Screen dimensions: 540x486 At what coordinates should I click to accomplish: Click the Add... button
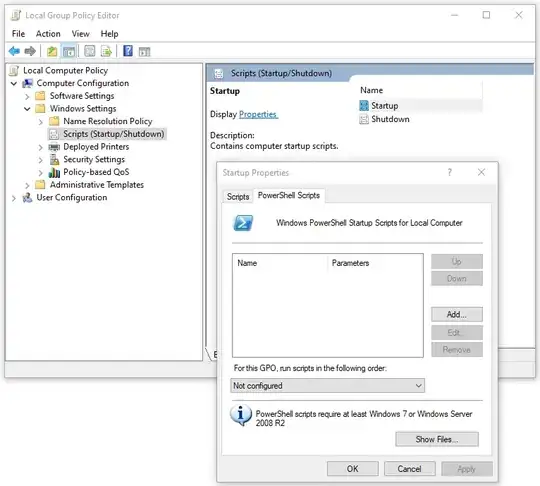[x=457, y=314]
